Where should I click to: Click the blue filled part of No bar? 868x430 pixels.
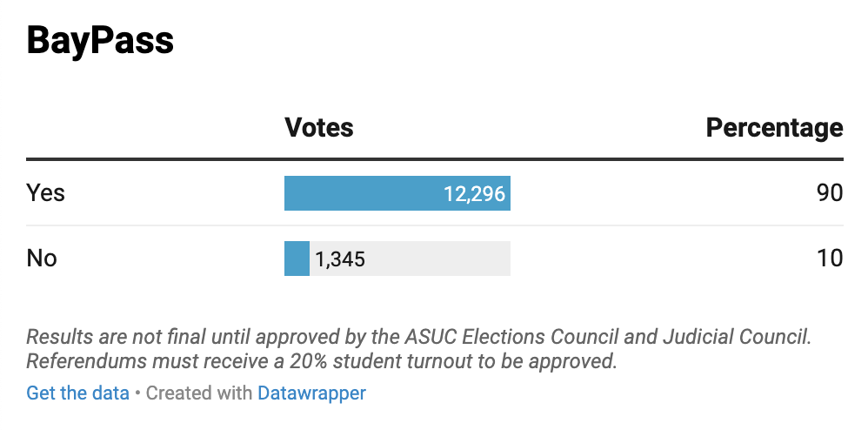pos(297,259)
